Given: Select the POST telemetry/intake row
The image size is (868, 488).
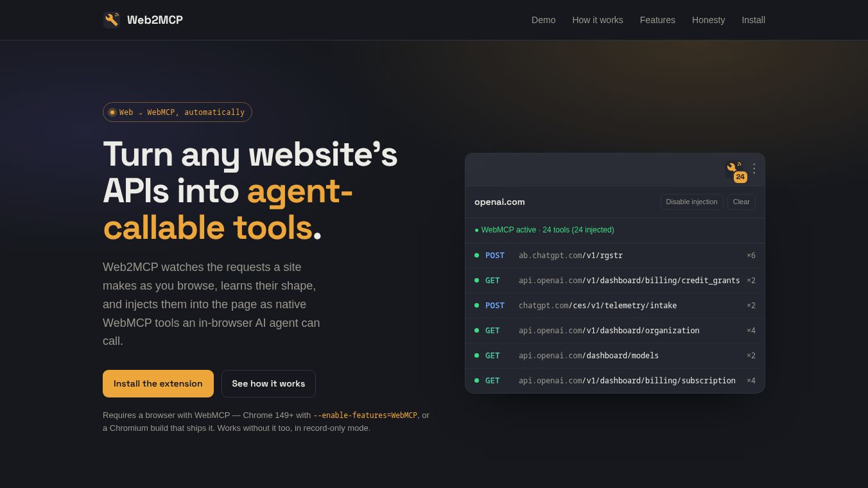Looking at the screenshot, I should tap(615, 306).
